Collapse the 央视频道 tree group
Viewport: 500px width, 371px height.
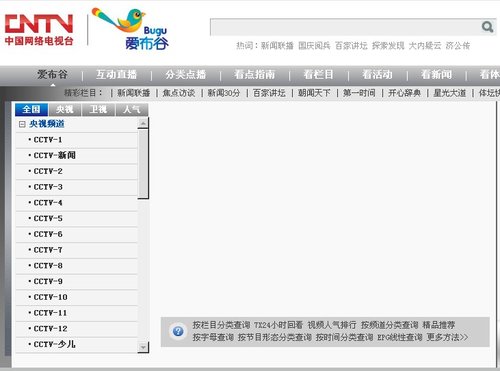coord(22,124)
